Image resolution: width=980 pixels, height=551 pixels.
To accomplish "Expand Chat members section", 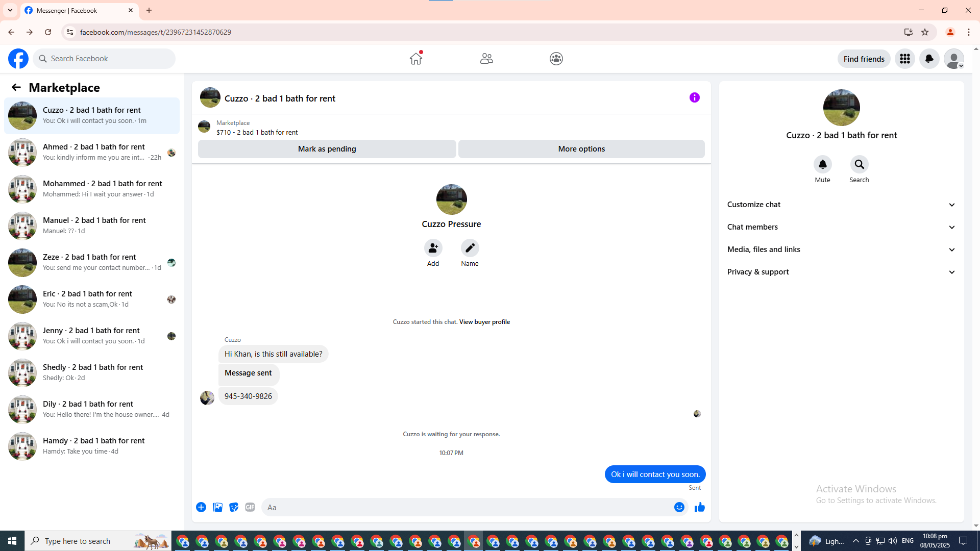I will point(842,227).
